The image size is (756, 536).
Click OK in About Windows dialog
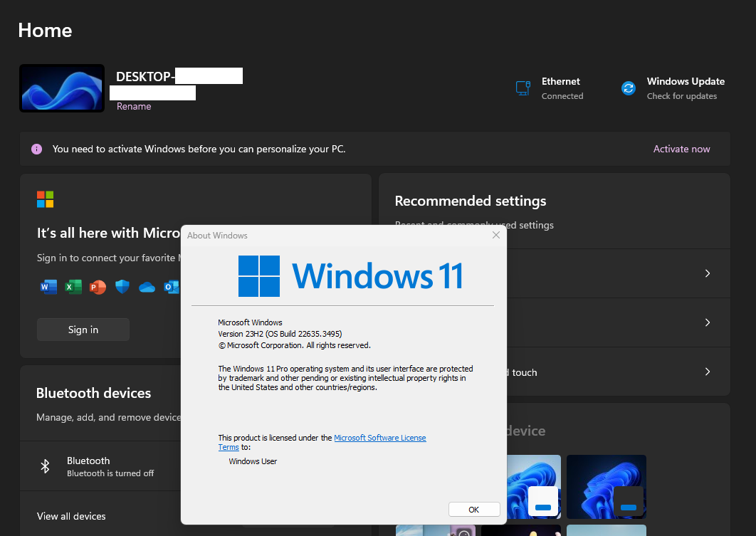pyautogui.click(x=474, y=510)
